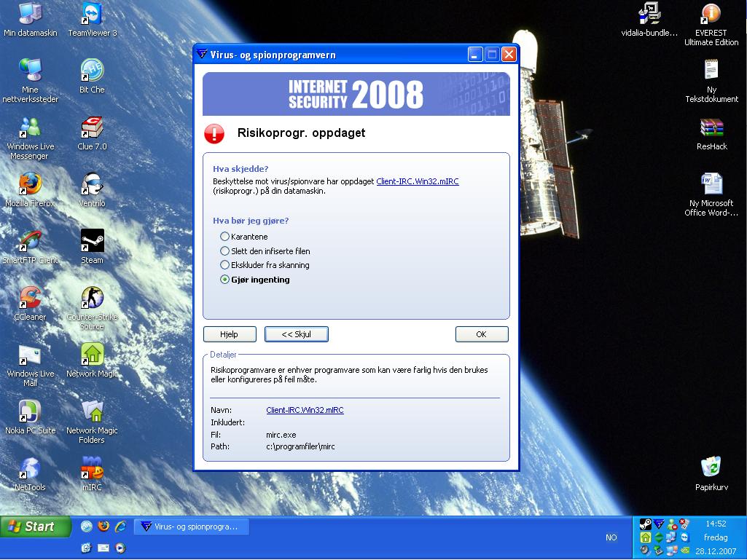Open Windows Live Mail shortcut
747x560 pixels.
point(30,366)
